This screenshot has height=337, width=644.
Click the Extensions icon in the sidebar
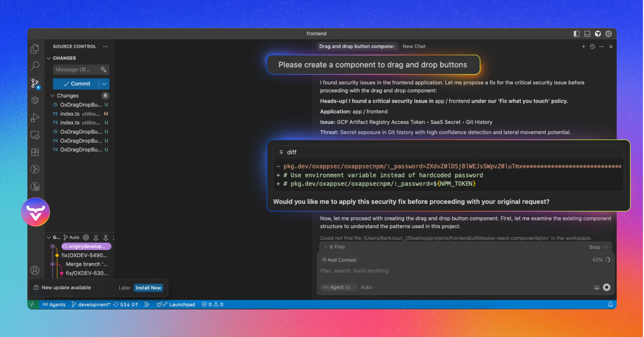tap(35, 152)
